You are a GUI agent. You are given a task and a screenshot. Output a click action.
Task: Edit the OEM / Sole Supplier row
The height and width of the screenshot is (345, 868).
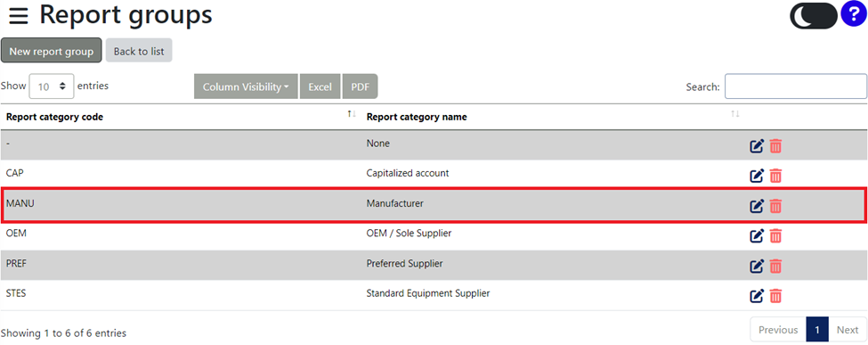[757, 236]
